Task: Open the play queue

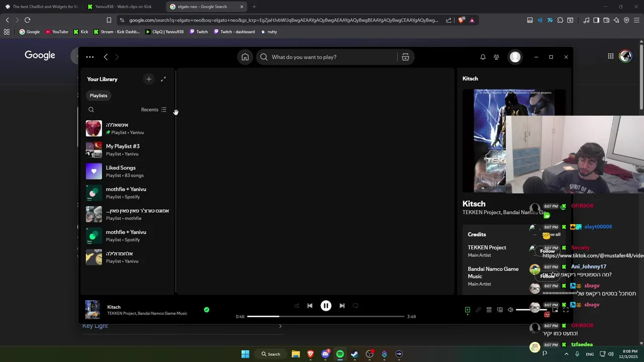Action: coord(489,310)
